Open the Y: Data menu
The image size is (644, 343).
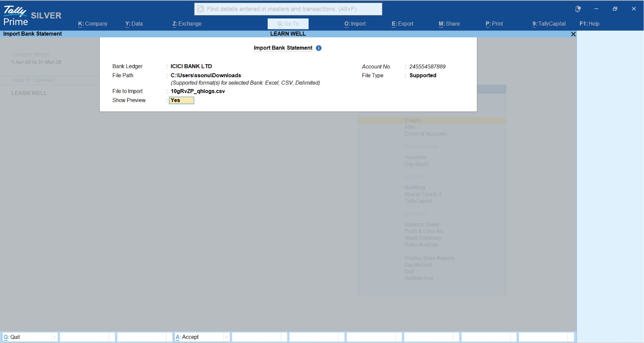134,24
